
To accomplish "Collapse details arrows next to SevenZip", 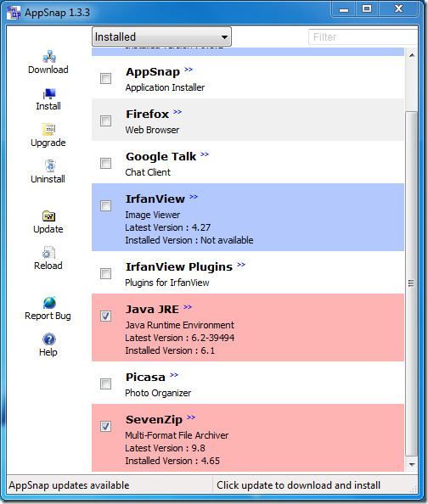I will 191,417.
